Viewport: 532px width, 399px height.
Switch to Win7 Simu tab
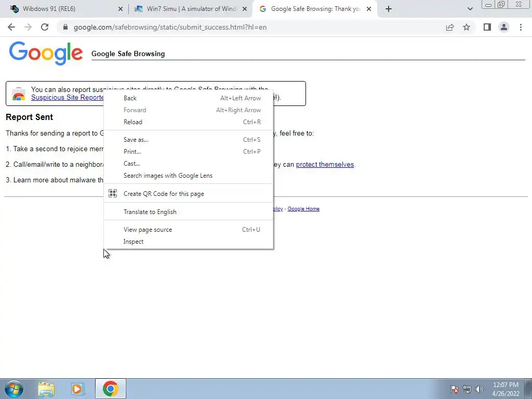(190, 9)
